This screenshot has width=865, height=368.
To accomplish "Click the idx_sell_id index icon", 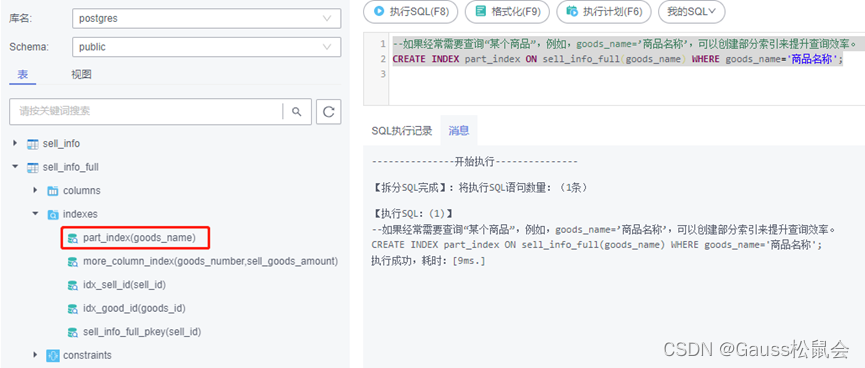I will pos(73,285).
